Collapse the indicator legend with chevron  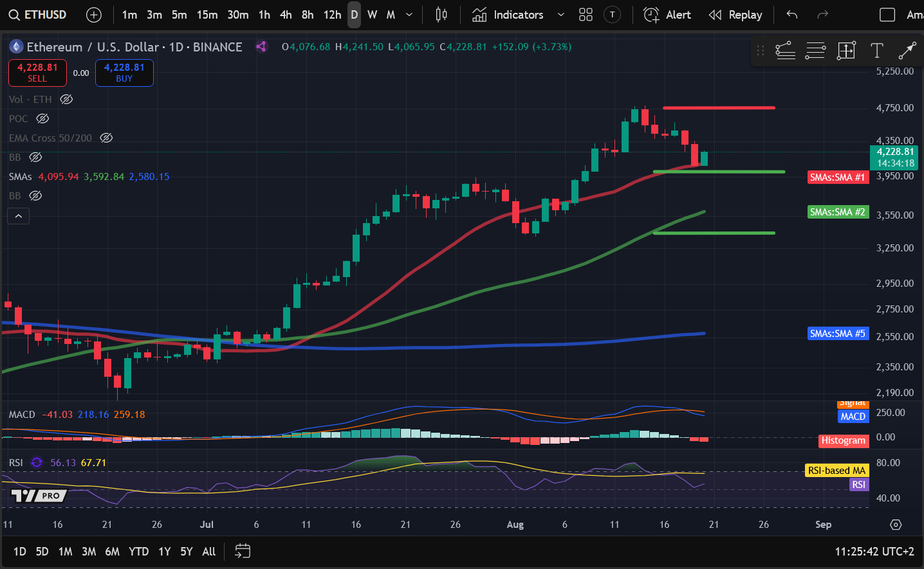point(19,216)
